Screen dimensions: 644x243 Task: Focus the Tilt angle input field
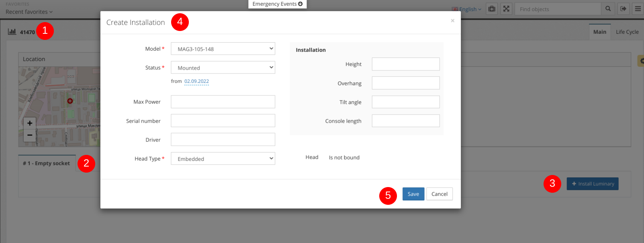(405, 102)
